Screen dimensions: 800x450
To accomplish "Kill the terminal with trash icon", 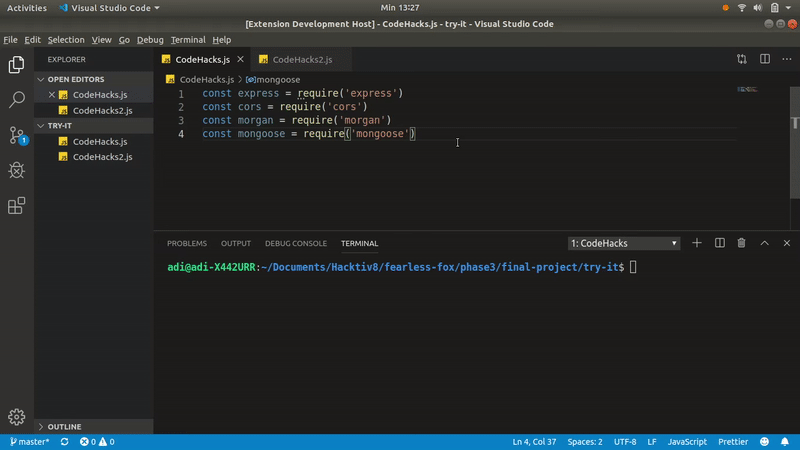I will 741,243.
